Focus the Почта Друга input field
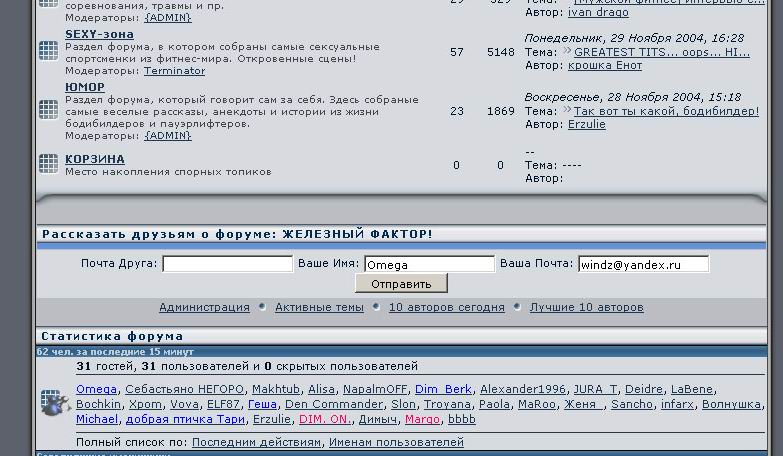 [x=227, y=264]
